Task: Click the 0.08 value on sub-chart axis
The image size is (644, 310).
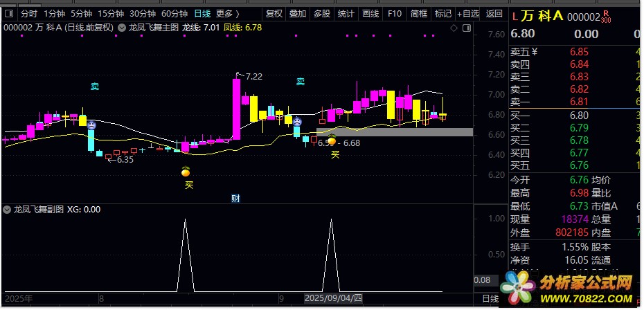Action: pos(482,280)
